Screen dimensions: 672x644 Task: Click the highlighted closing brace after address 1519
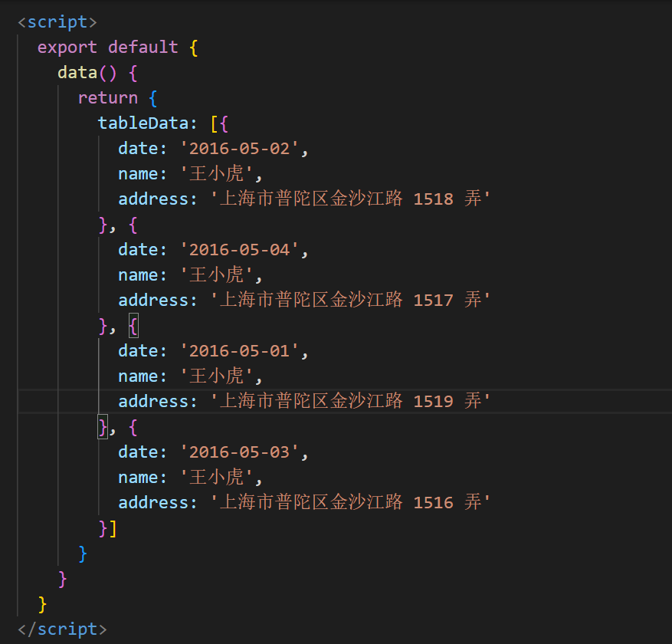pyautogui.click(x=103, y=428)
